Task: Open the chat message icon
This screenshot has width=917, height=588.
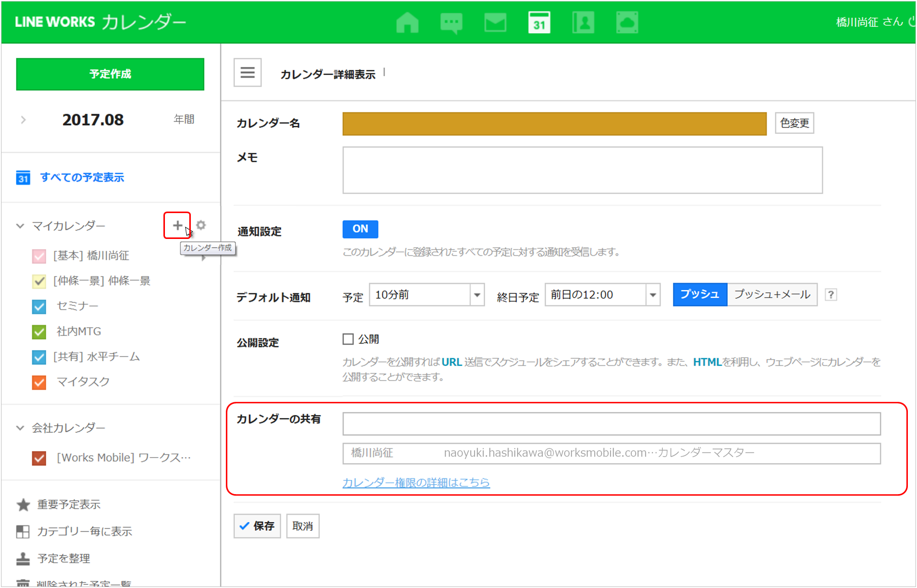Action: (451, 23)
